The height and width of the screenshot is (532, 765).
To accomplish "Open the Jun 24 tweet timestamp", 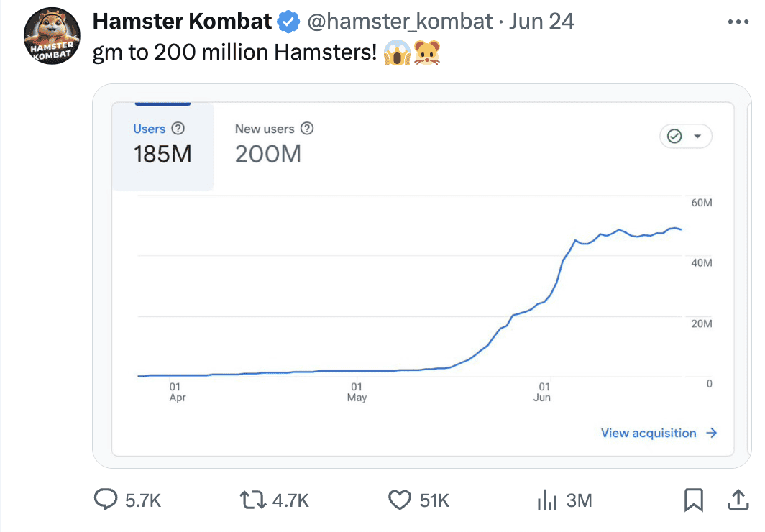I will pos(541,22).
